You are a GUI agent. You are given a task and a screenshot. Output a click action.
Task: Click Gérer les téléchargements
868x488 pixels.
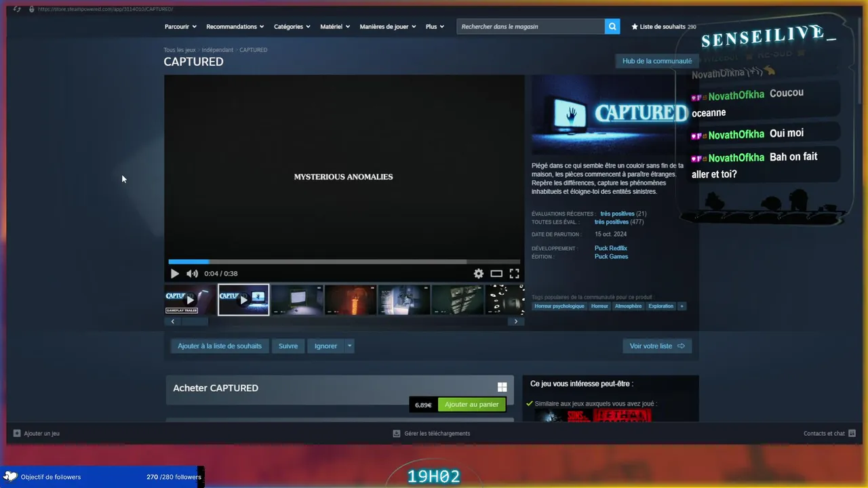coord(437,433)
